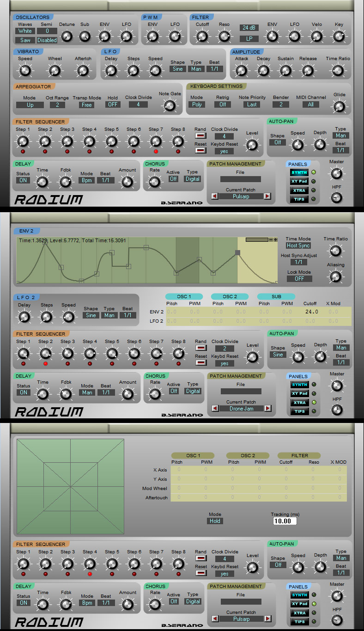The height and width of the screenshot is (631, 364).
Task: Open Transp Mode Free dropdown
Action: [87, 105]
